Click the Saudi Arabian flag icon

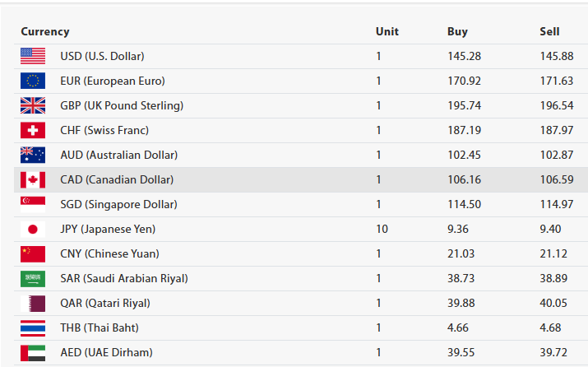coord(33,278)
